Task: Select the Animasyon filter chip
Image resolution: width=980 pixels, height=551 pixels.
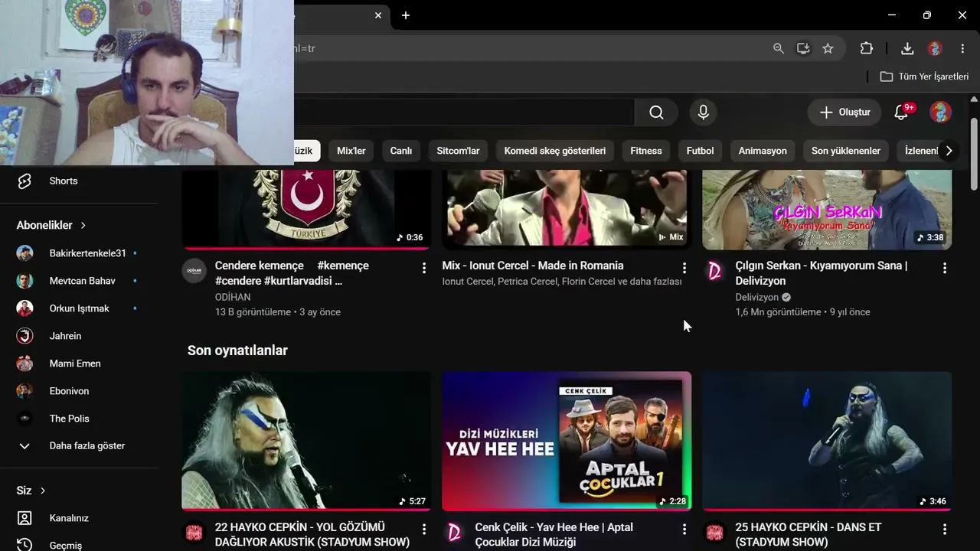Action: click(x=763, y=151)
